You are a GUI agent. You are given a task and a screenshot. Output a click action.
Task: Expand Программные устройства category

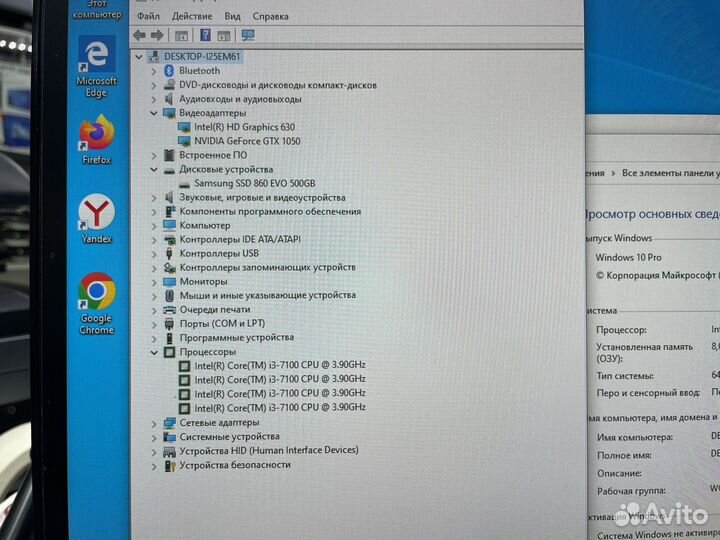[x=154, y=338]
